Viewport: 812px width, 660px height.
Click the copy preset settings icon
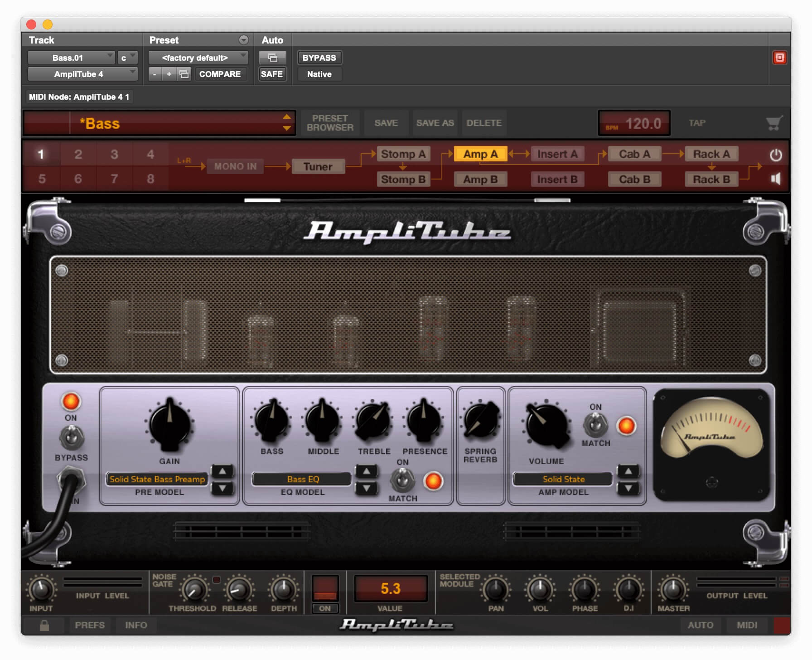point(184,74)
